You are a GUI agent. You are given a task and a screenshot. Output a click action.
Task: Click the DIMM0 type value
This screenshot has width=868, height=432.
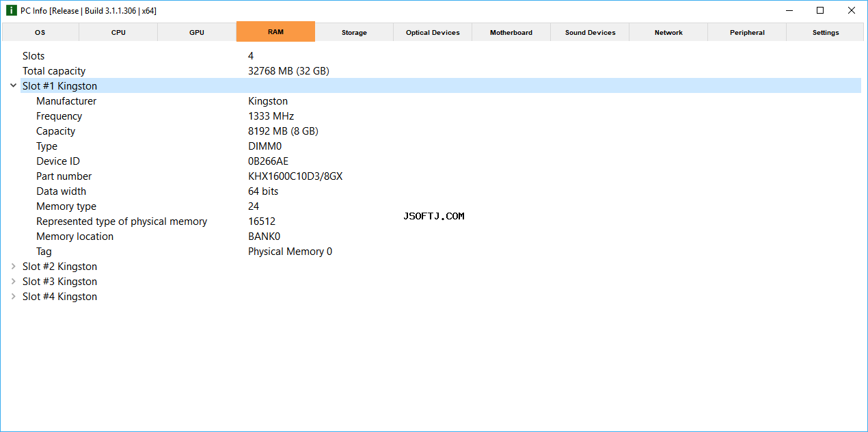(x=265, y=146)
